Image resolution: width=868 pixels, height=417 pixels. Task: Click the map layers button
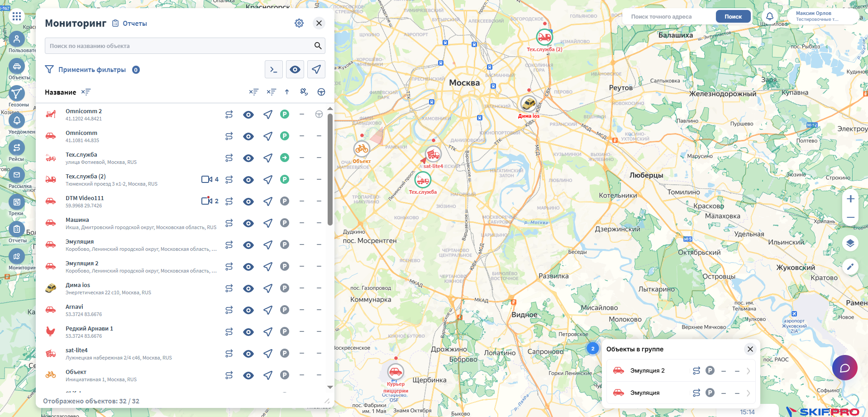pos(850,243)
